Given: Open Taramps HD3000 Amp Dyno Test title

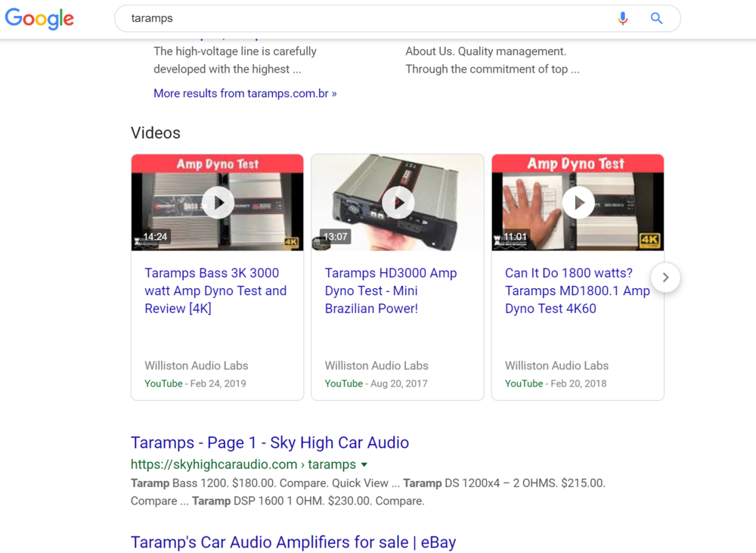Looking at the screenshot, I should point(391,290).
